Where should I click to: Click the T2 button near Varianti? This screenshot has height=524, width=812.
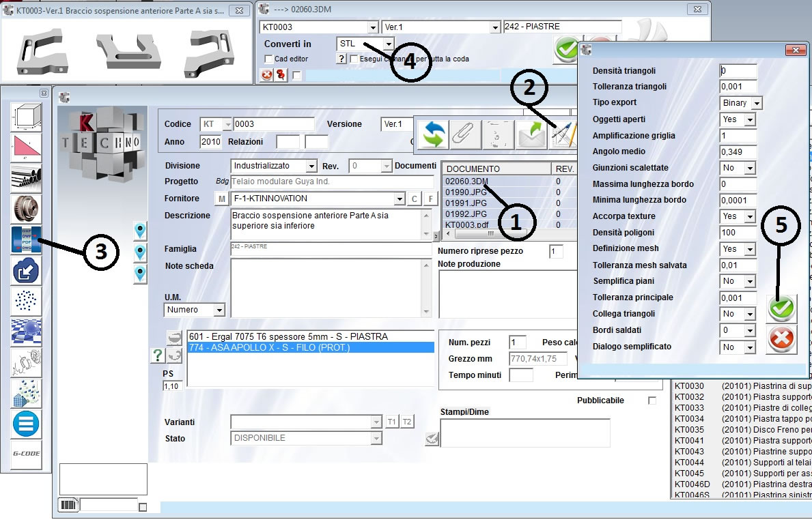click(407, 422)
